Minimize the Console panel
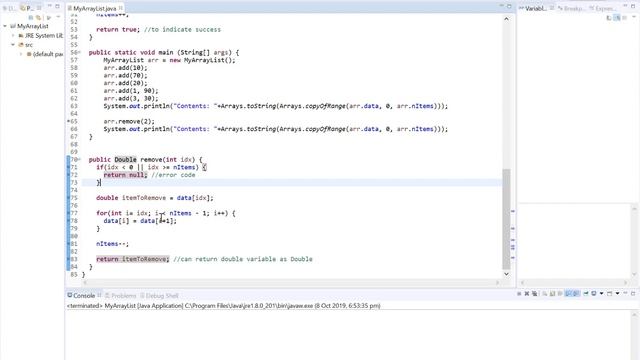The width and height of the screenshot is (640, 360). [625, 293]
